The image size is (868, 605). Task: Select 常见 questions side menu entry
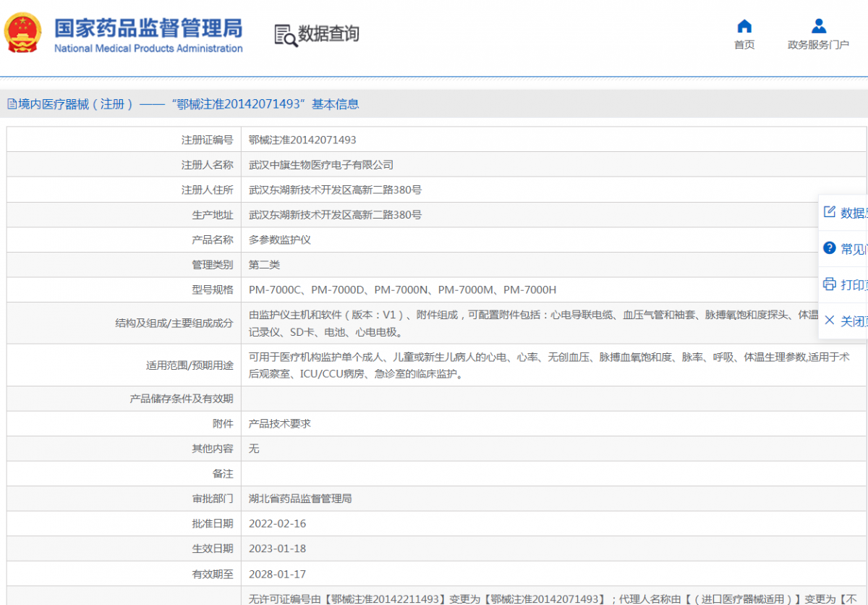[845, 248]
